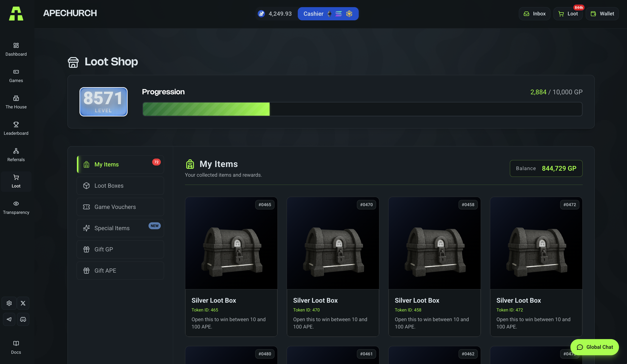This screenshot has height=364, width=627.
Task: Open Docs from the sidebar
Action: point(16,347)
